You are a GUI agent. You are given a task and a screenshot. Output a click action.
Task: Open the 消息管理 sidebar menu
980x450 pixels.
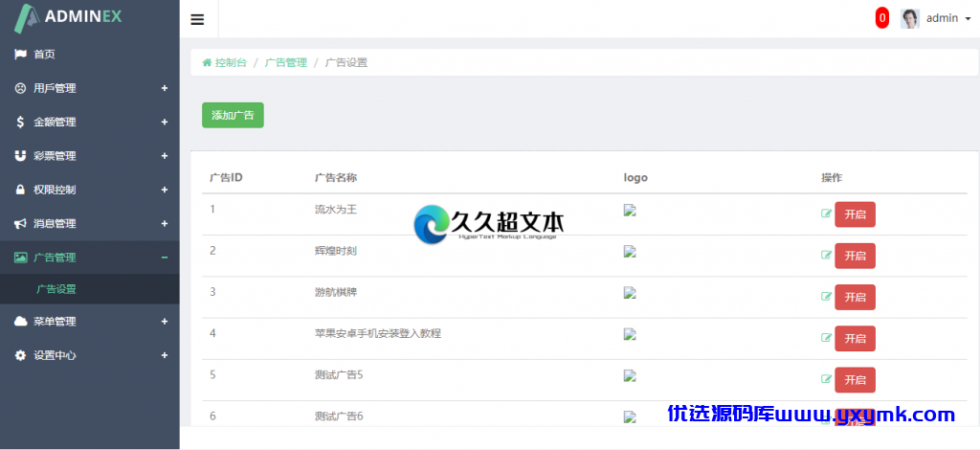click(x=89, y=223)
